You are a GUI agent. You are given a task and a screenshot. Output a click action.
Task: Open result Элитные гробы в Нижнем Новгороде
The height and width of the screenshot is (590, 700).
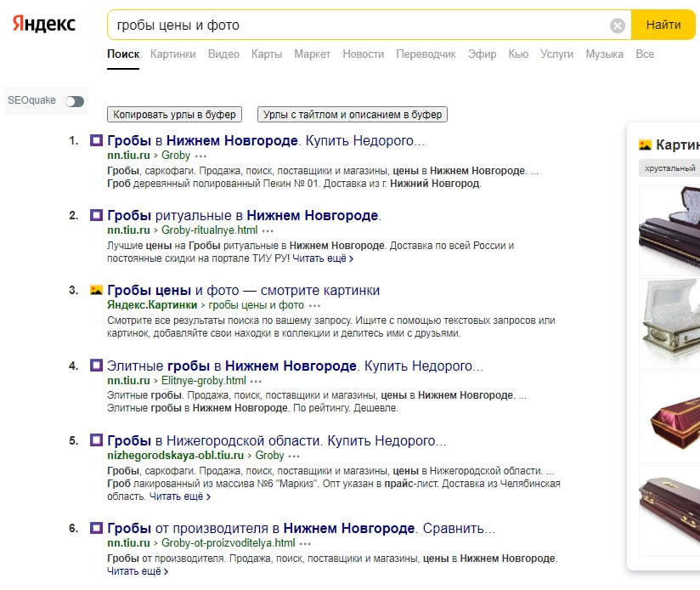295,366
